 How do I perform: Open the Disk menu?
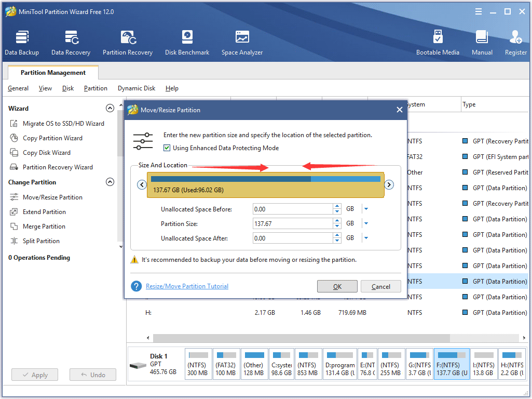[68, 88]
